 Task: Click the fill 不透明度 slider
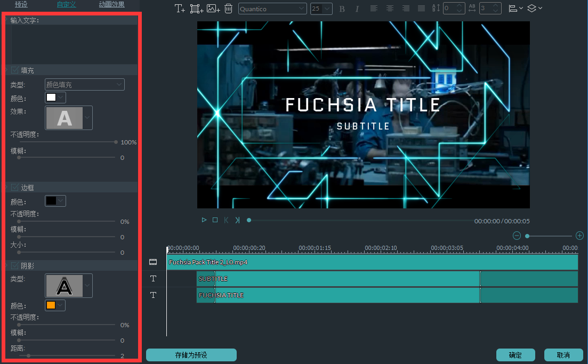[x=67, y=142]
